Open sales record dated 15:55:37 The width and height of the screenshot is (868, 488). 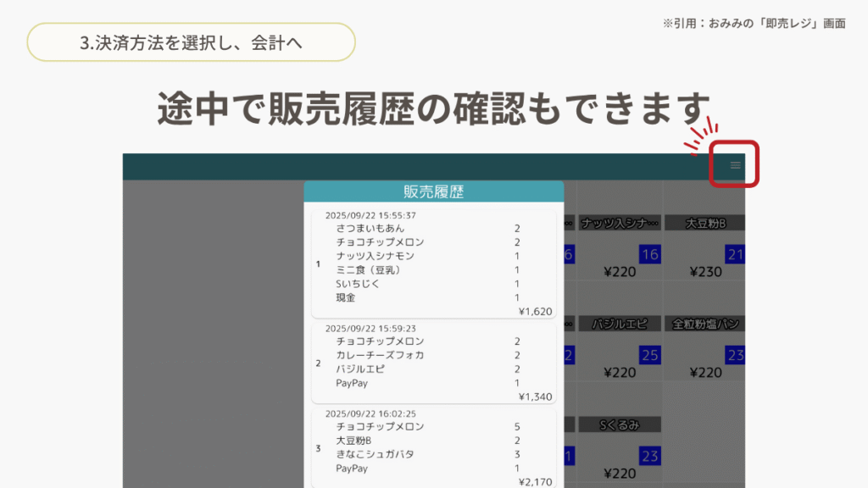click(x=433, y=263)
